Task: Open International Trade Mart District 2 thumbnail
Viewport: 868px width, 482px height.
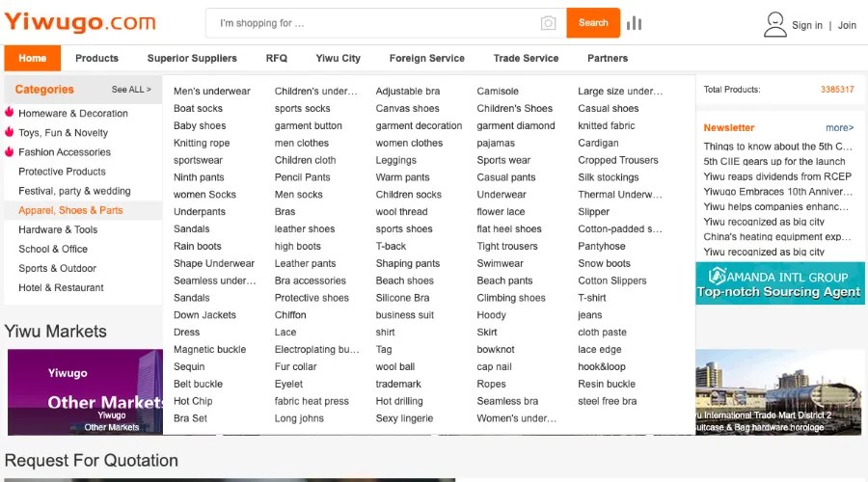Action: coord(778,391)
